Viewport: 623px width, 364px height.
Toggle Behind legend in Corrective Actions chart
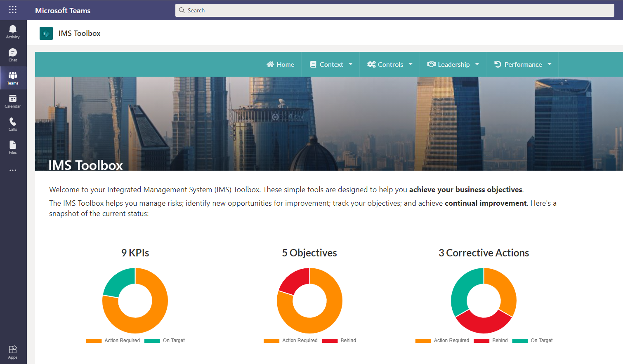click(x=491, y=341)
